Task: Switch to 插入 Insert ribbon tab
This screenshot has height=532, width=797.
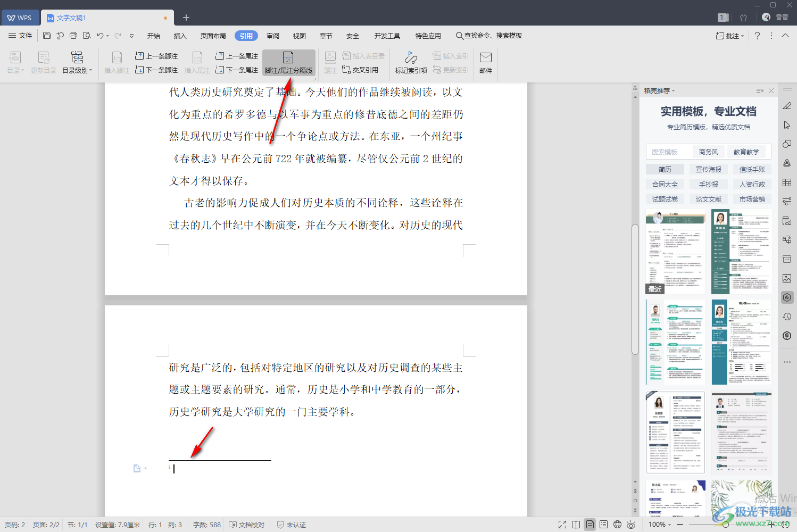Action: click(180, 36)
